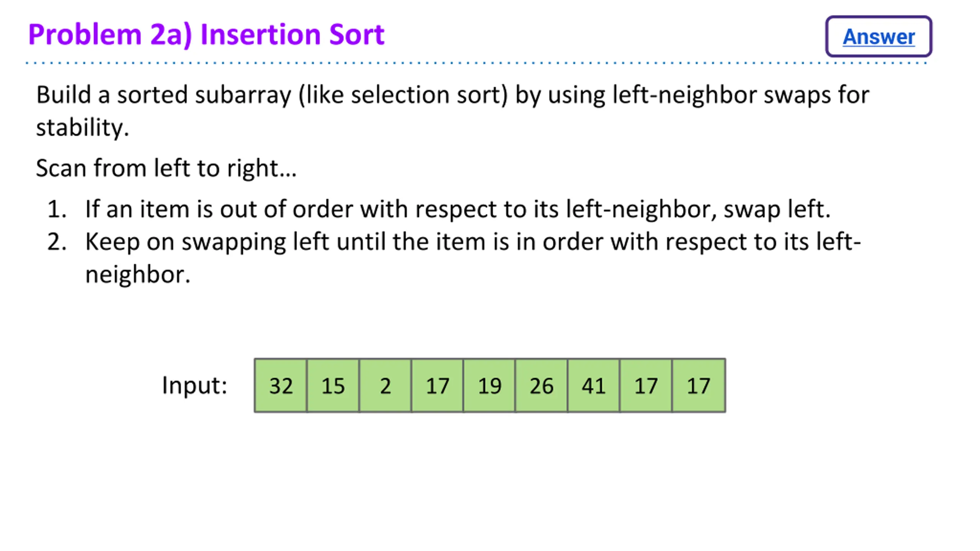Click the 17 cell right after 41
Viewport: 980px width, 551px height.
[x=646, y=385]
